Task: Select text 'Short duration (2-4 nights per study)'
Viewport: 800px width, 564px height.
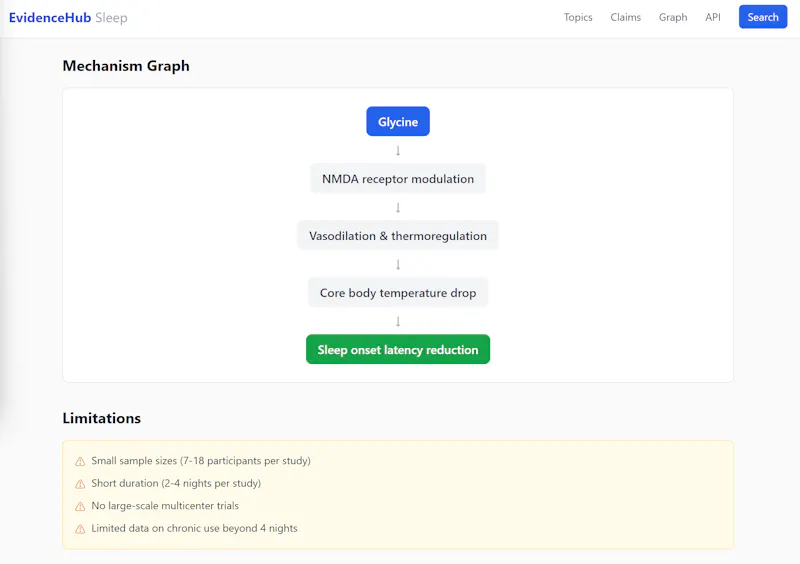Action: [x=176, y=483]
